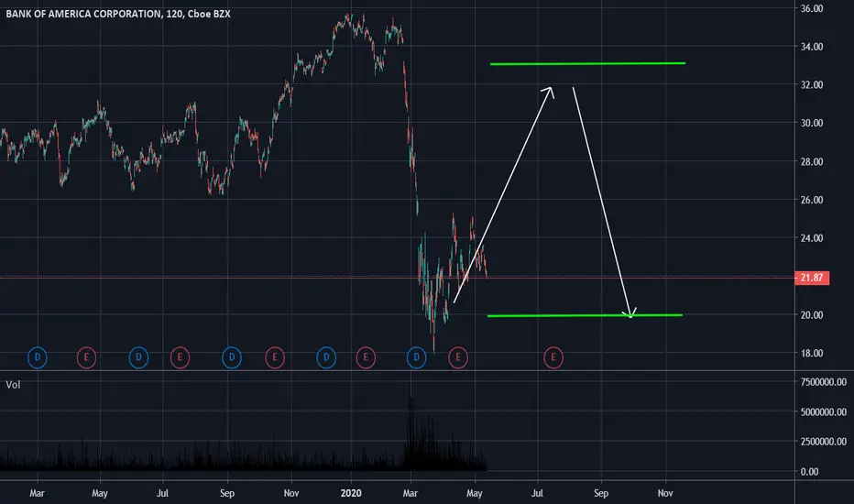Click the 0.00 volume axis label

point(809,472)
